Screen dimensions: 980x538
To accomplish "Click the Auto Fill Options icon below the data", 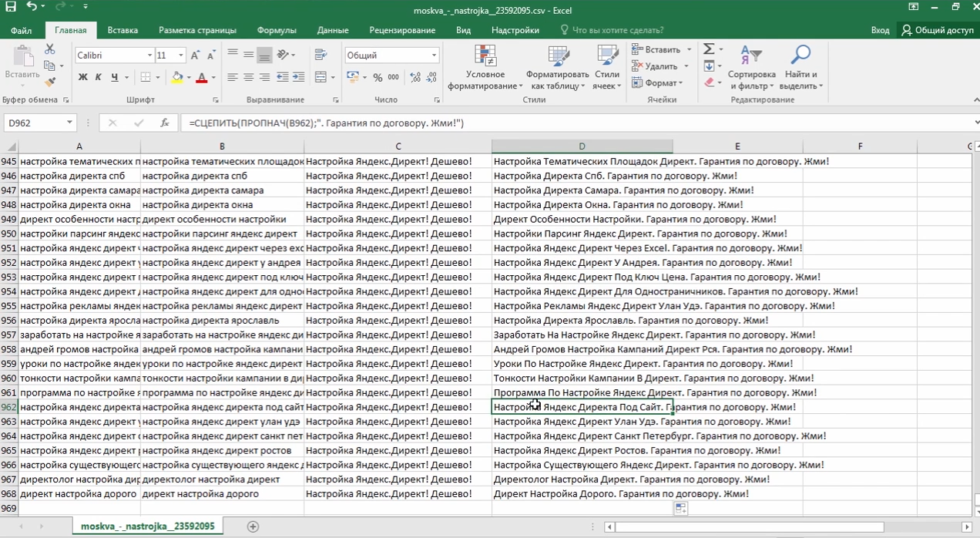I will [680, 508].
